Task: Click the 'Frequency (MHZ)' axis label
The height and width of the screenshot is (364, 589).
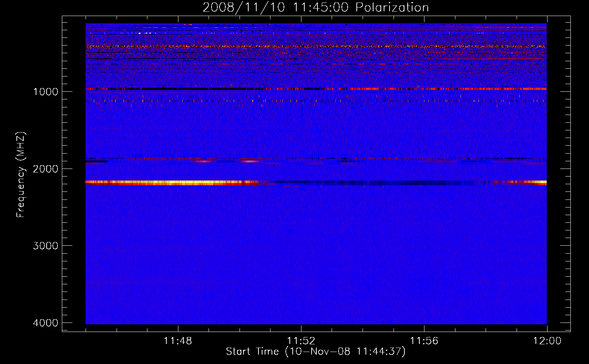Action: click(x=21, y=175)
